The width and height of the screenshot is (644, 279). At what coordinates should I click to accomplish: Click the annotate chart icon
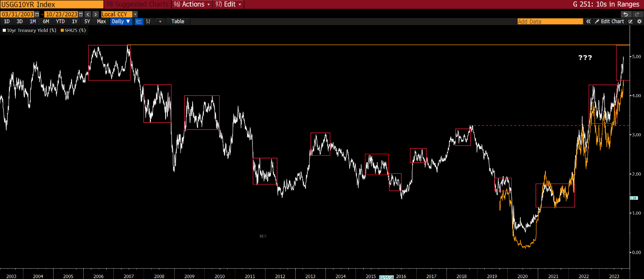[x=631, y=21]
